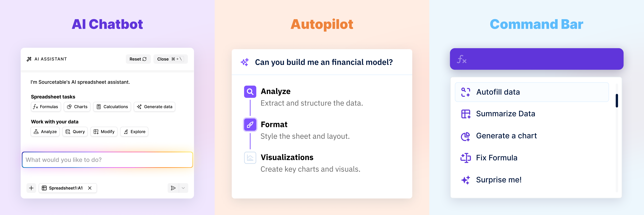The height and width of the screenshot is (215, 644).
Task: Select the Formulas task chip
Action: click(x=46, y=107)
